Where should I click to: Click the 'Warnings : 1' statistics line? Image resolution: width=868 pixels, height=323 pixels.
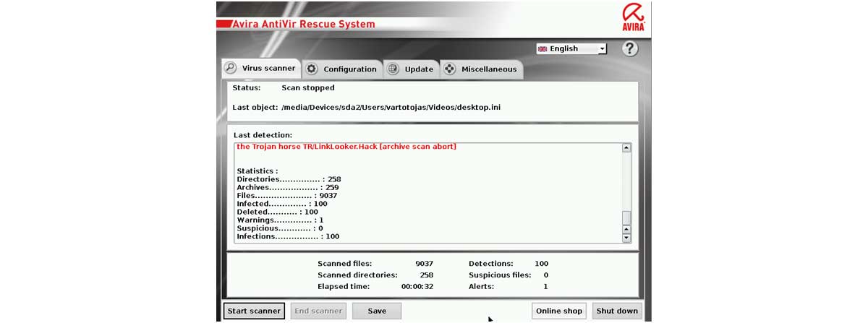coord(280,220)
